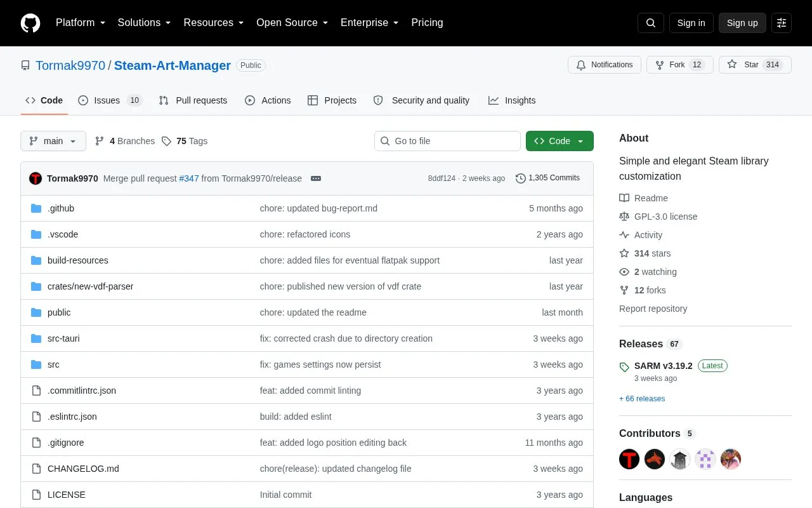Image resolution: width=812 pixels, height=508 pixels.
Task: Expand the Enterprise menu
Action: point(370,23)
